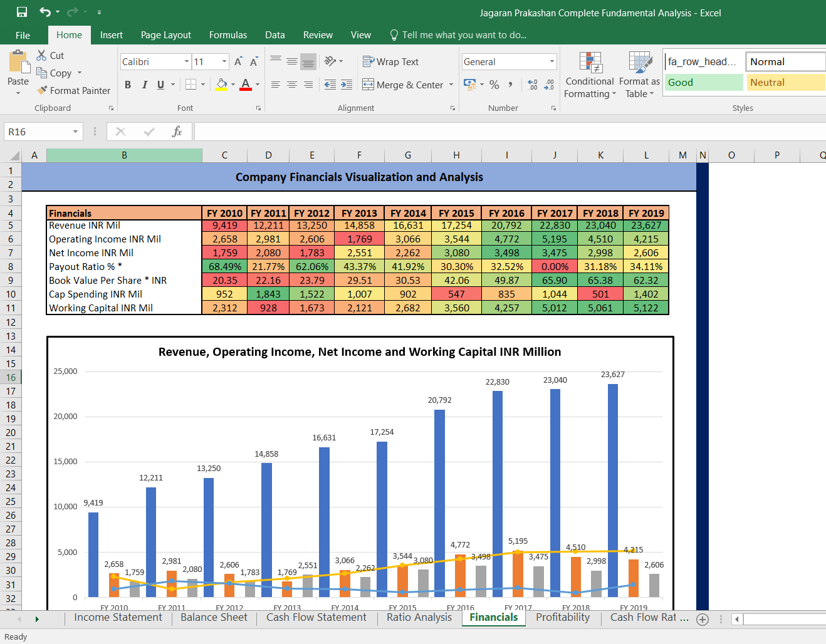Switch to the Page Layout tab
This screenshot has height=644, width=826.
[x=166, y=35]
